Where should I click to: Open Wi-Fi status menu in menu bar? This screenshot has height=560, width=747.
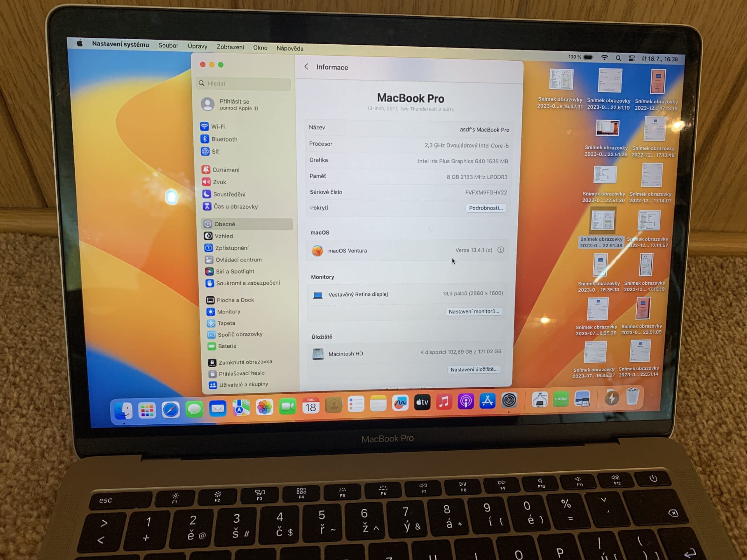click(605, 58)
